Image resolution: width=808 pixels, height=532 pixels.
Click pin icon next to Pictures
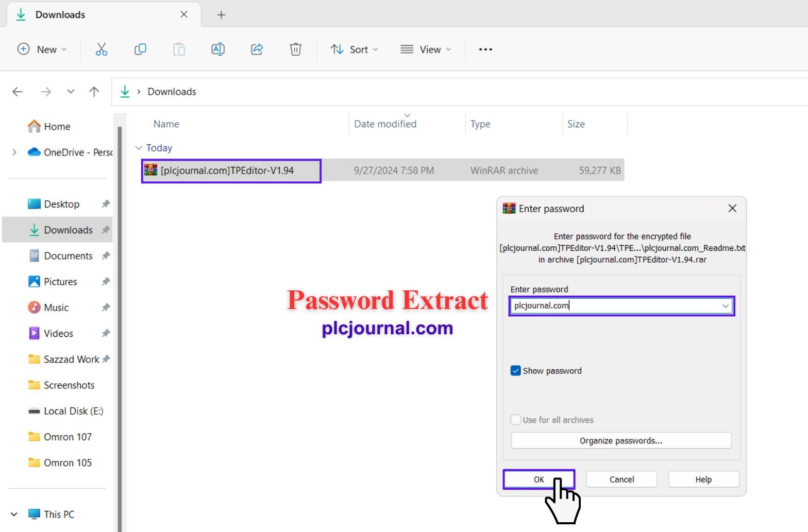106,281
